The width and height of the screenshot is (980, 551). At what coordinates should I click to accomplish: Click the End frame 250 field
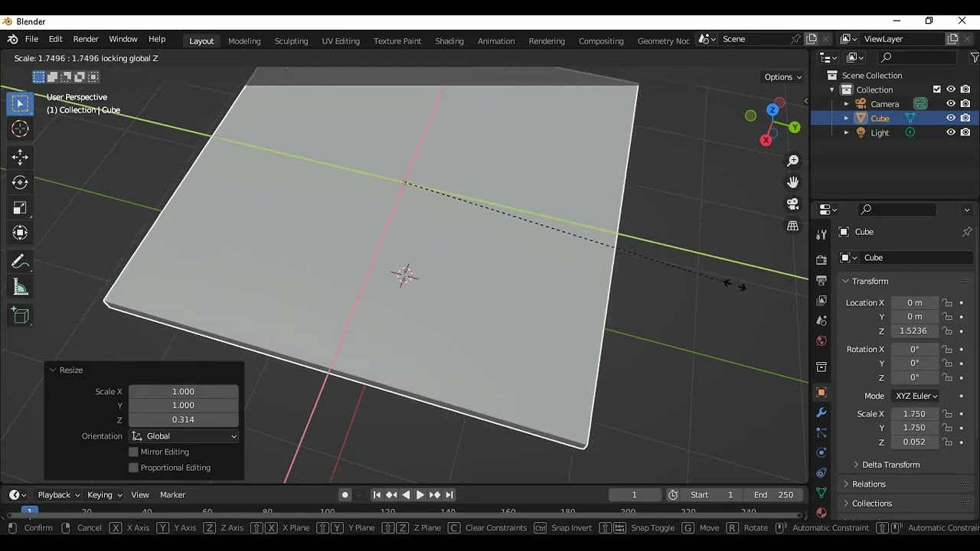[774, 495]
